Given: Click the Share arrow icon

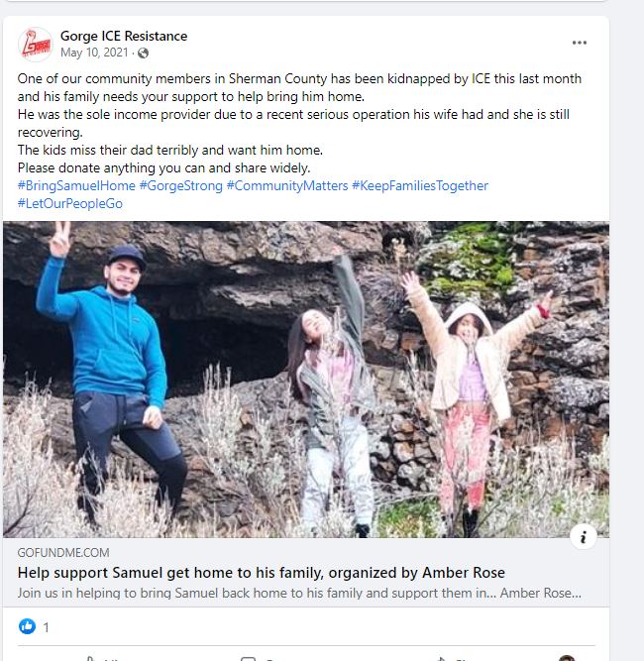Looking at the screenshot, I should point(441,658).
